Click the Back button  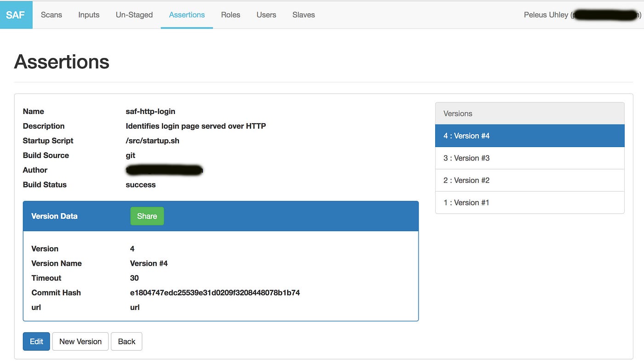[x=126, y=341]
